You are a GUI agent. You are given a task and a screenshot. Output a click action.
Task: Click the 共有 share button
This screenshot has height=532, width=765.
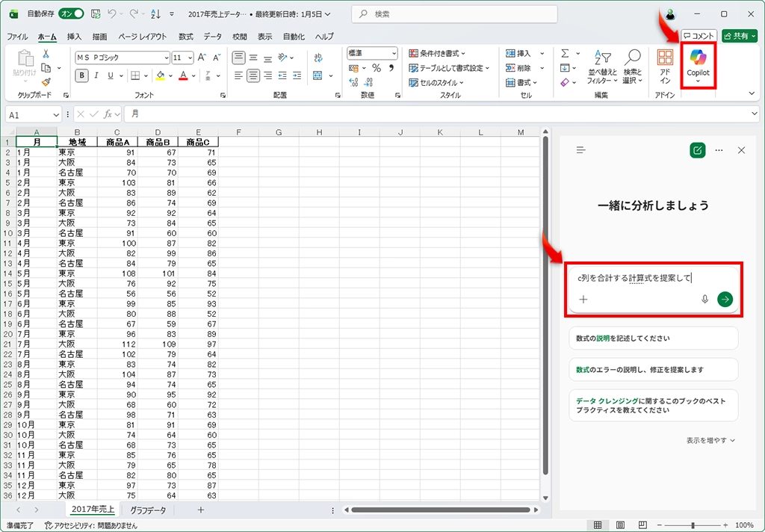[739, 36]
